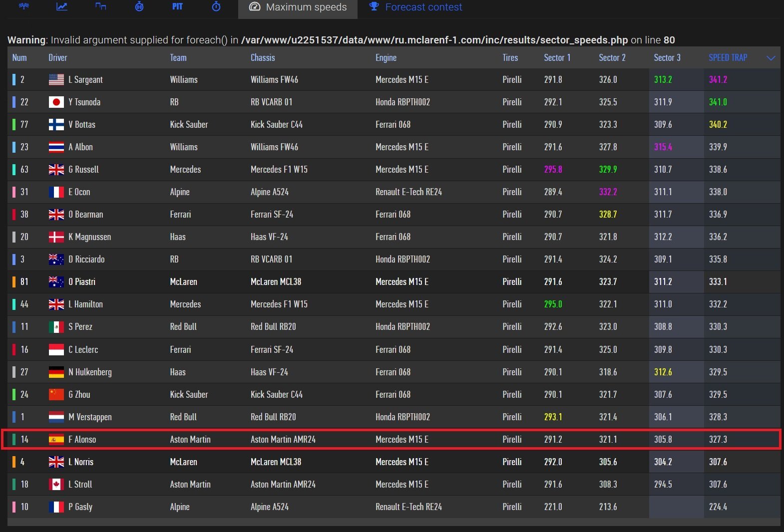The image size is (784, 532).
Task: Click Renault E-Tech RE24 engine in Ocon row
Action: pyautogui.click(x=408, y=192)
